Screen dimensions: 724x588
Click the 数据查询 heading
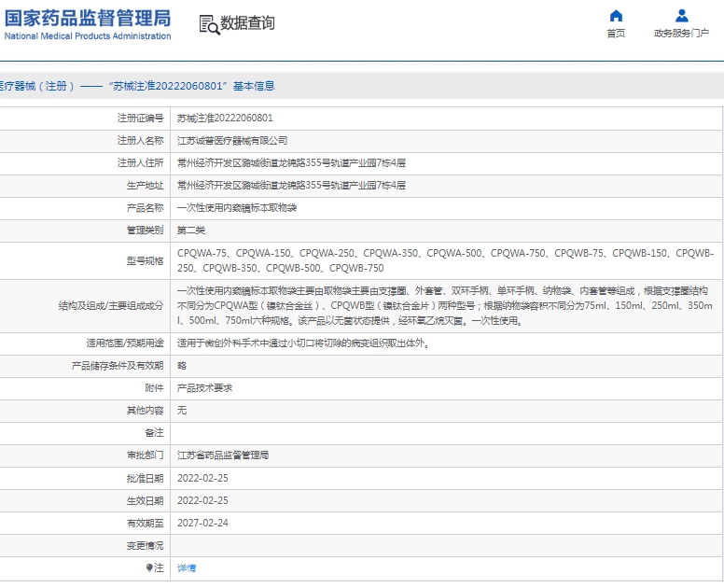(247, 22)
